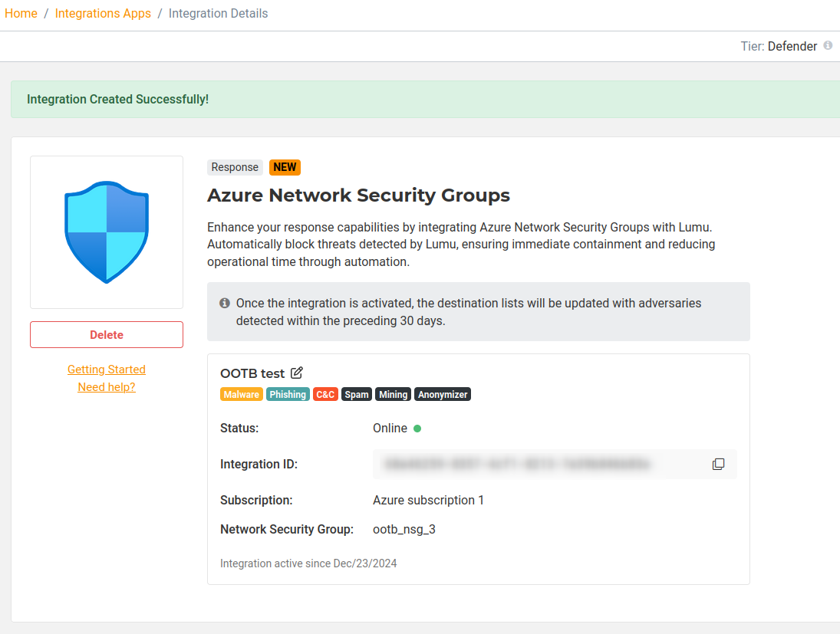Viewport: 840px width, 634px height.
Task: Go to Home in the breadcrumb
Action: click(x=21, y=14)
